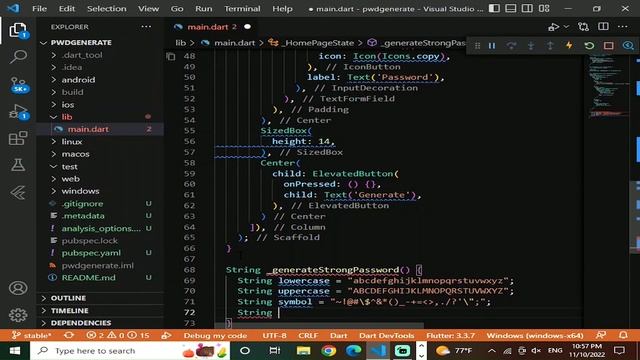Select the main.dart editor tab

(211, 27)
